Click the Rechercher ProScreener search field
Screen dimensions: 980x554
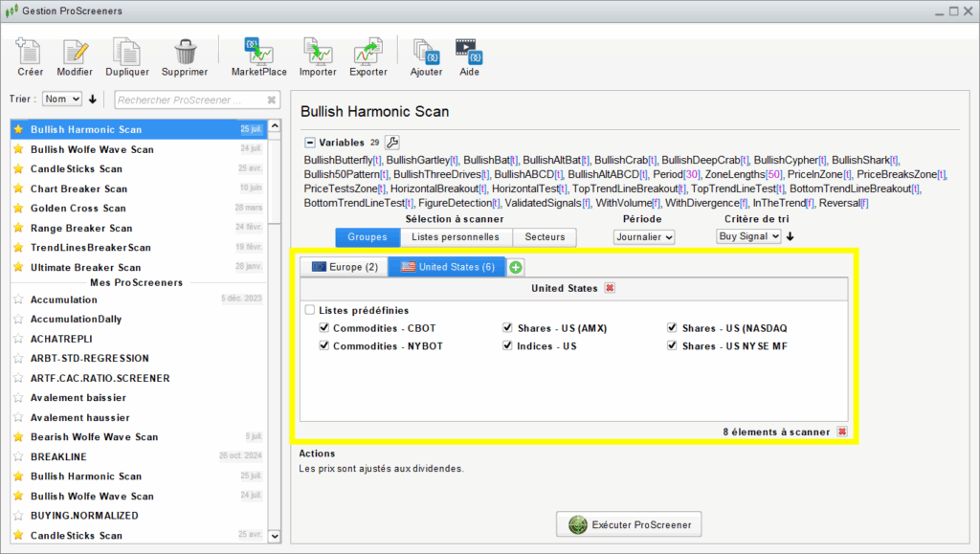coord(189,100)
